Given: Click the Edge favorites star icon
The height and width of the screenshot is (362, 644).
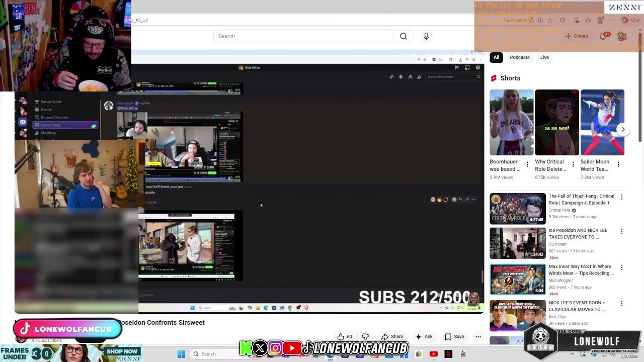Looking at the screenshot, I should click(550, 20).
